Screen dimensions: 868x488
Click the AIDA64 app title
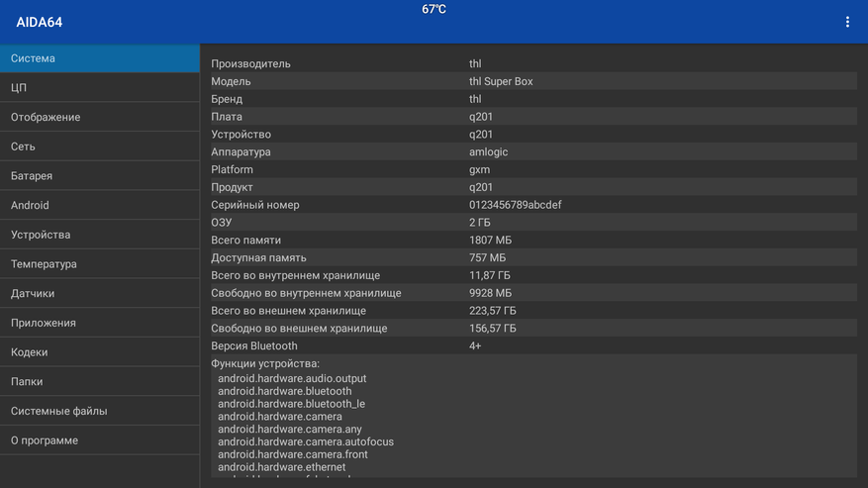point(40,22)
